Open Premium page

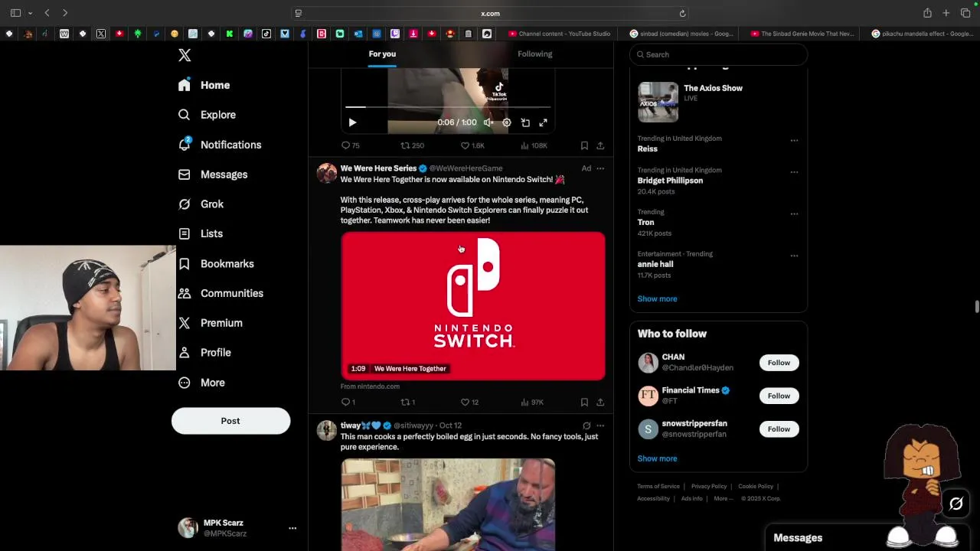point(210,323)
